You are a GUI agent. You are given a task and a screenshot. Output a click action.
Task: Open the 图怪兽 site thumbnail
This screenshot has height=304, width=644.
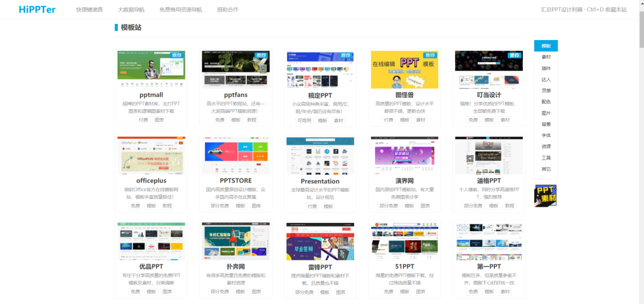[404, 69]
